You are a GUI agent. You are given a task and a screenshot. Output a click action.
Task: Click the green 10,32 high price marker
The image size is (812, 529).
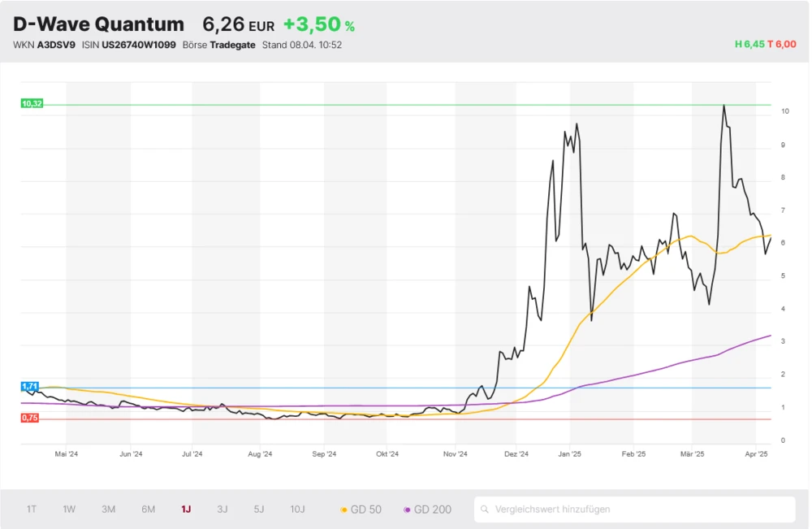[32, 104]
